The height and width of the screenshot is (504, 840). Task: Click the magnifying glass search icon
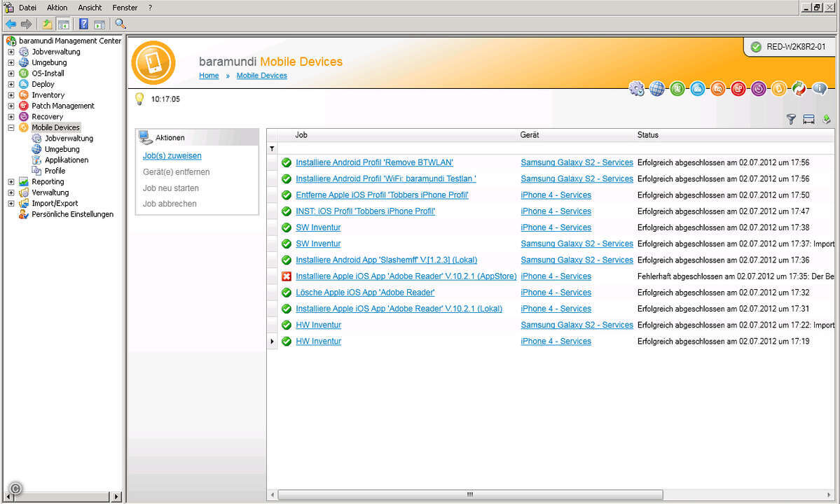[121, 24]
